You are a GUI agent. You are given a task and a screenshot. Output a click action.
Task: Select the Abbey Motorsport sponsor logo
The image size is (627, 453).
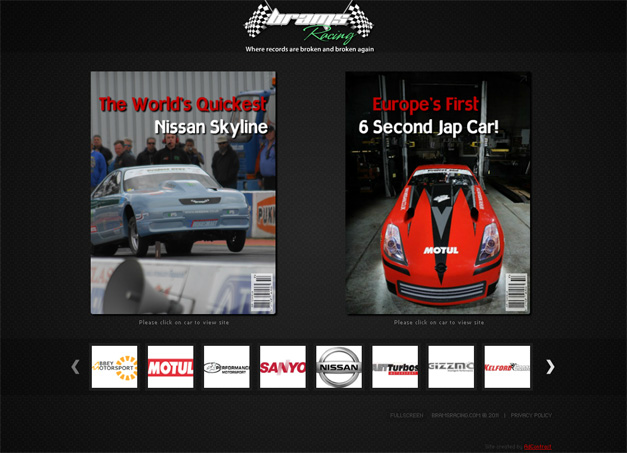(x=114, y=367)
